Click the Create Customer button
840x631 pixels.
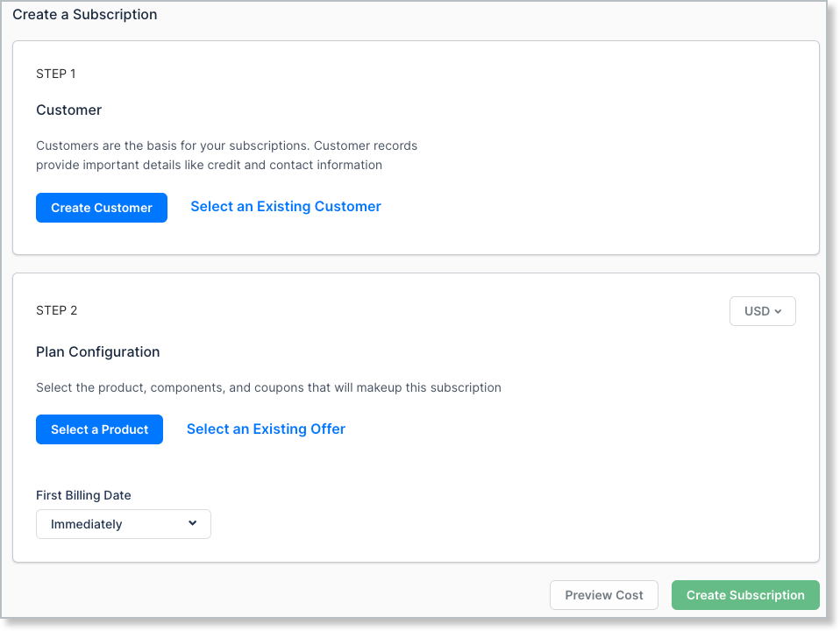[102, 208]
